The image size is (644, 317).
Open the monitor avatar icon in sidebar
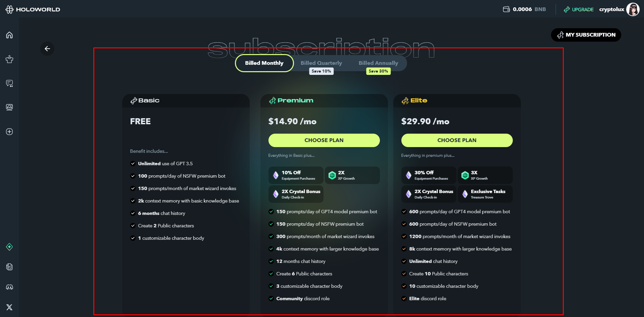(x=9, y=107)
